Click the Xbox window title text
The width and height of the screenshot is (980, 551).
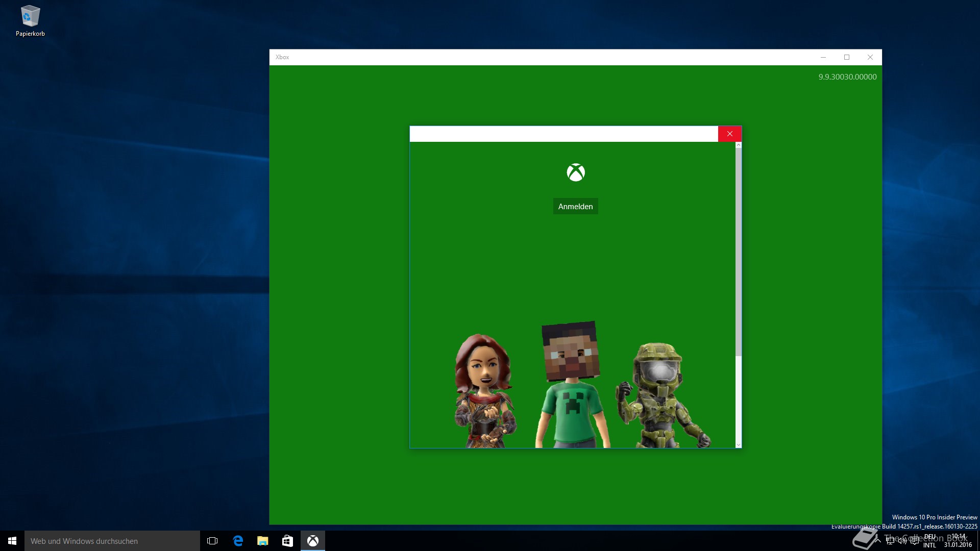tap(282, 57)
